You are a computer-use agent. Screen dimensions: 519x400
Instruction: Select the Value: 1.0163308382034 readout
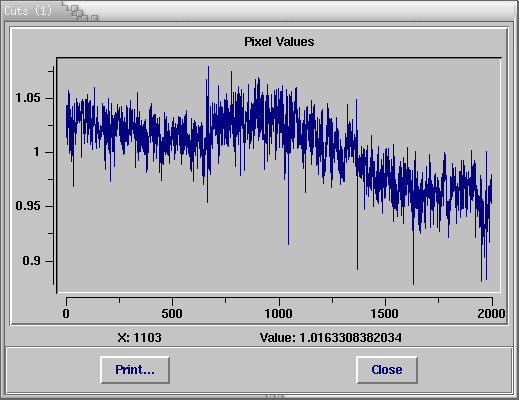coord(331,338)
